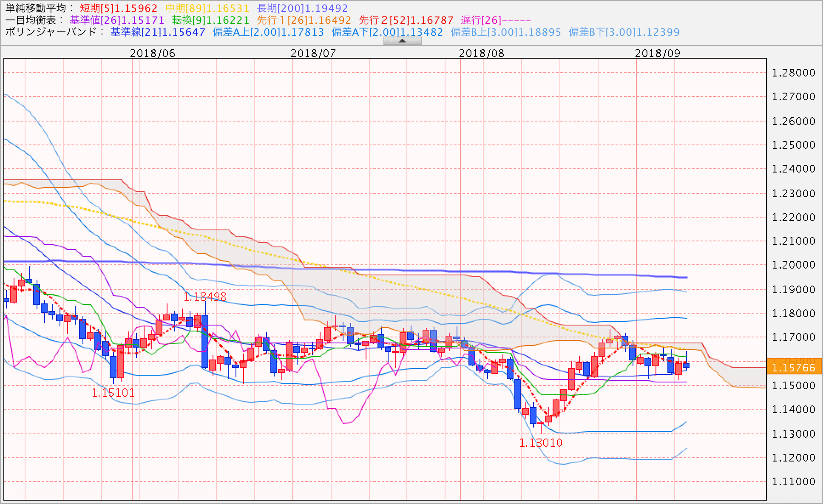Image resolution: width=823 pixels, height=504 pixels.
Task: Click the current price tag 1.15766
Action: pyautogui.click(x=794, y=367)
